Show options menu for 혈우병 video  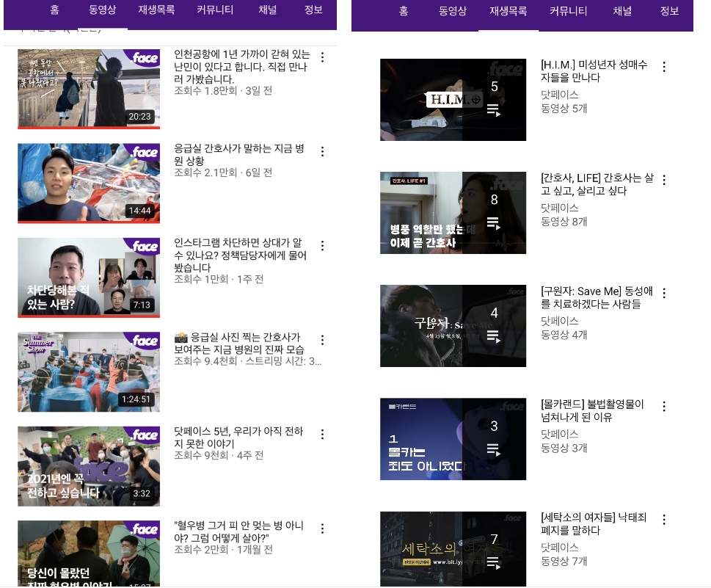pyautogui.click(x=322, y=529)
